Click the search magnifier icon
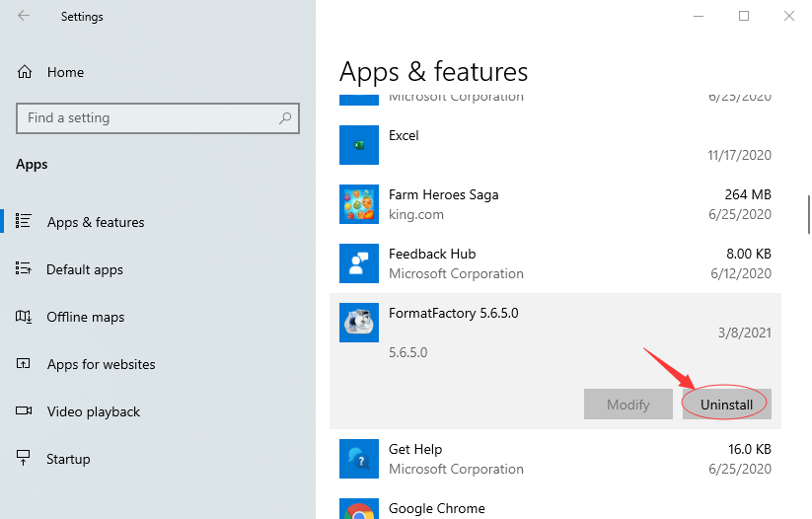Image resolution: width=812 pixels, height=519 pixels. coord(285,118)
